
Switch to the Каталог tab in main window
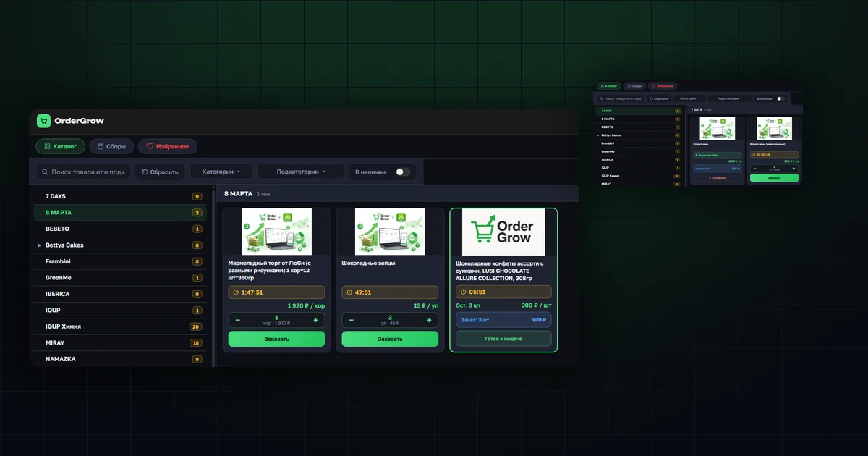[61, 146]
